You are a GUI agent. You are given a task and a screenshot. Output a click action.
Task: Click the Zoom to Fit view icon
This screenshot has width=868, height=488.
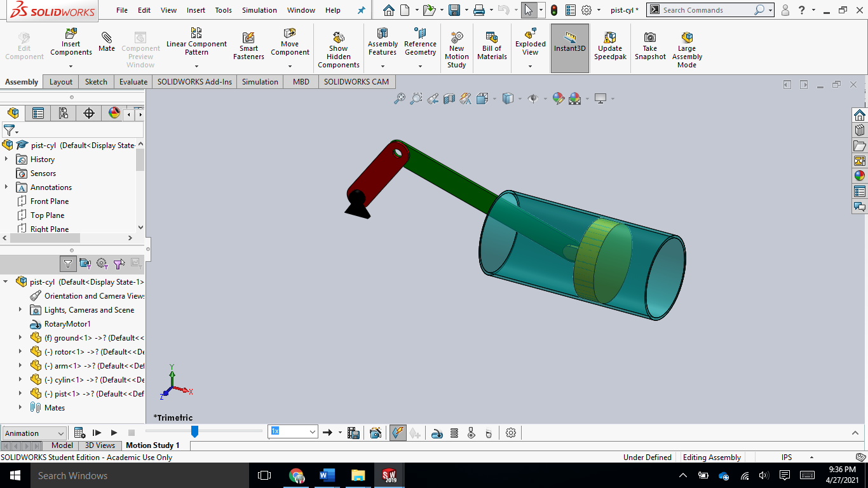[x=400, y=98]
